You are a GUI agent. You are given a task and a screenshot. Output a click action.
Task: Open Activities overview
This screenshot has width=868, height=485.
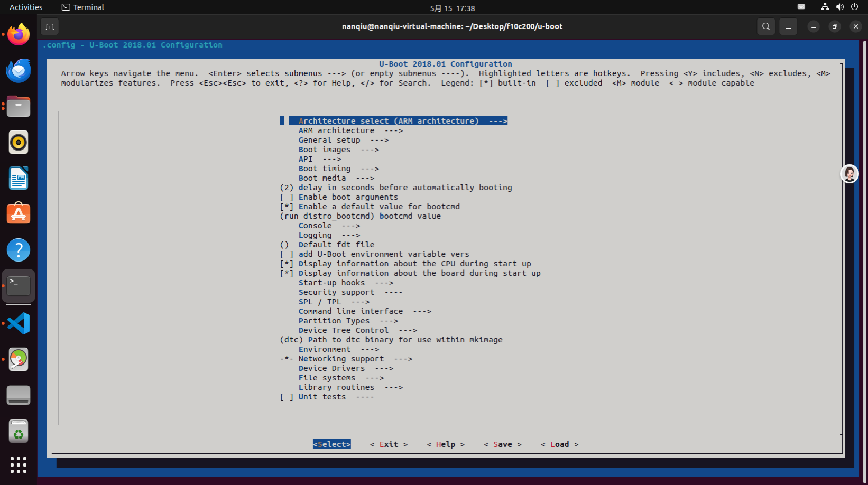pyautogui.click(x=26, y=7)
